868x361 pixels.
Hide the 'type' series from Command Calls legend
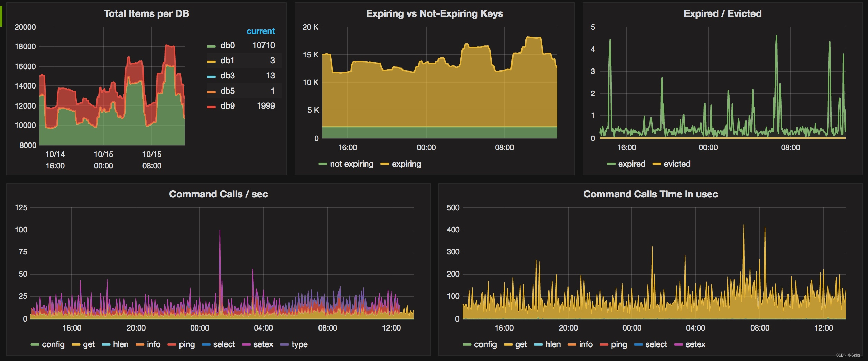pyautogui.click(x=299, y=345)
